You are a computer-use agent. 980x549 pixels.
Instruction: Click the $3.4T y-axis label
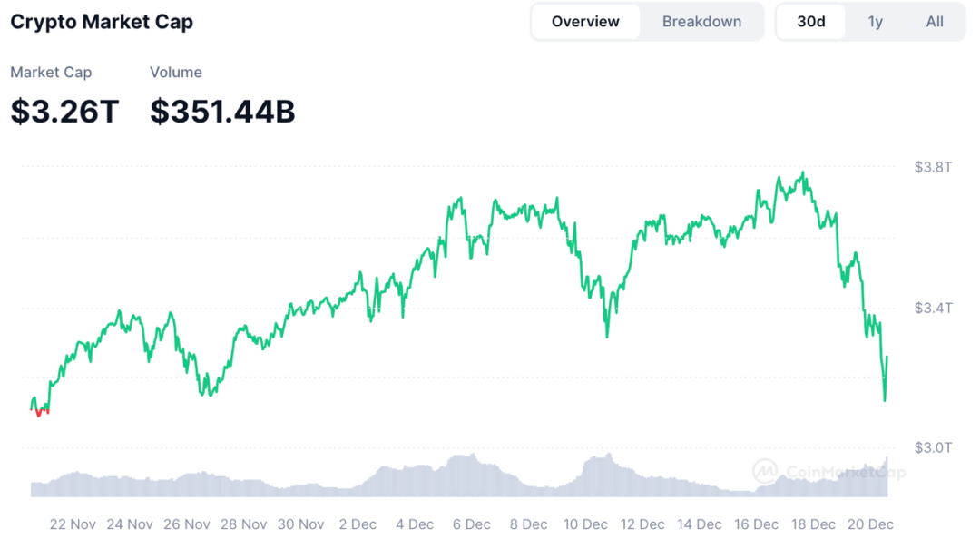(x=933, y=308)
